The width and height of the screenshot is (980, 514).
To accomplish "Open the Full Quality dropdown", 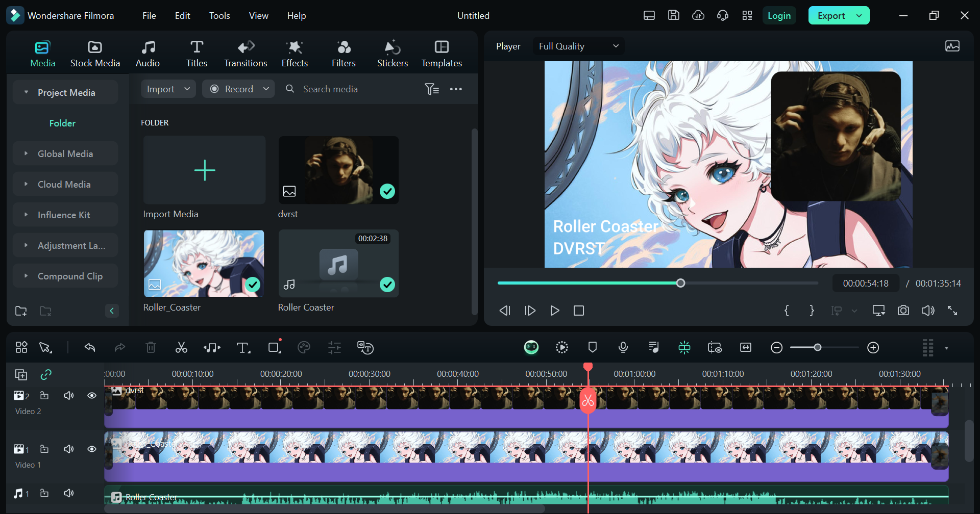I will click(x=578, y=46).
